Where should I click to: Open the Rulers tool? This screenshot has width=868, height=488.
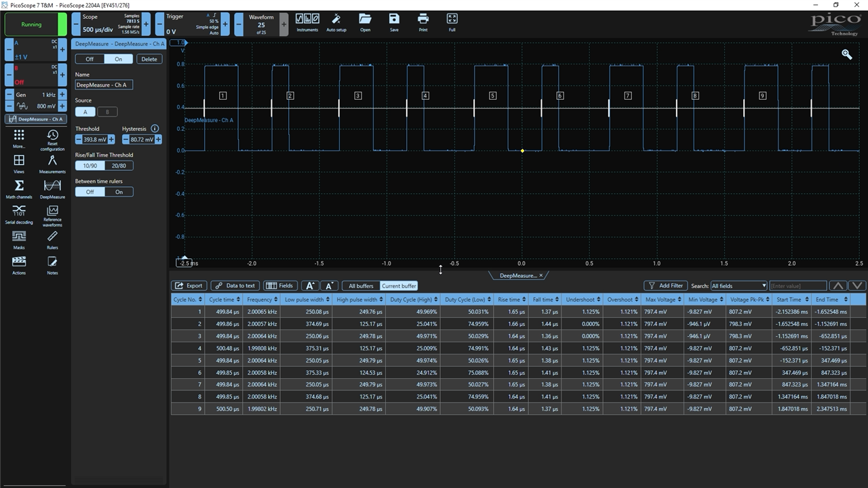pos(52,239)
